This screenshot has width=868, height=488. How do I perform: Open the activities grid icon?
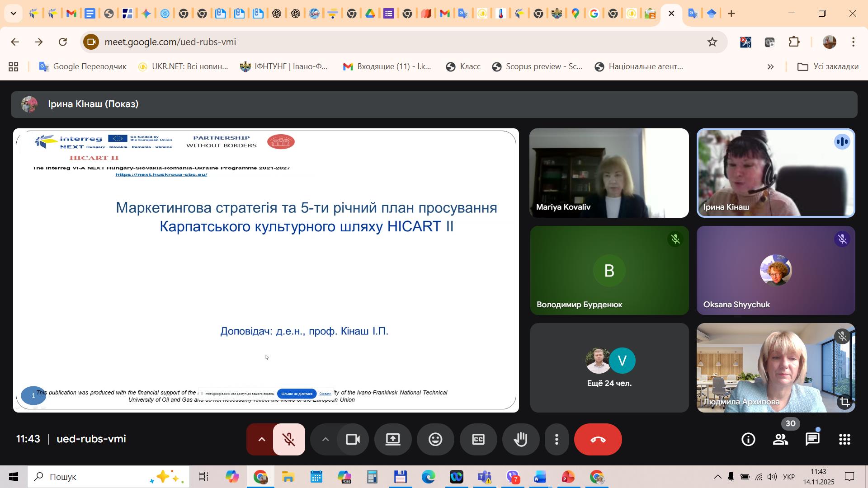tap(844, 440)
